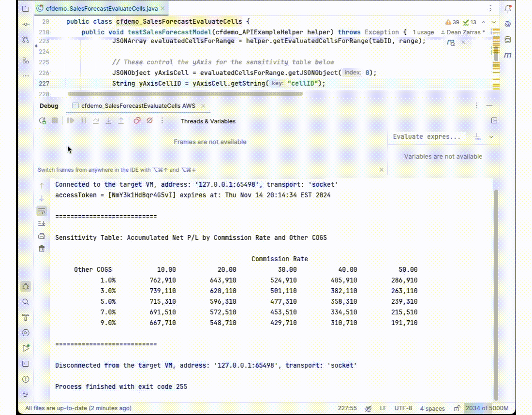532x415 pixels.
Task: Close the floating editor toolbar
Action: pos(463,42)
